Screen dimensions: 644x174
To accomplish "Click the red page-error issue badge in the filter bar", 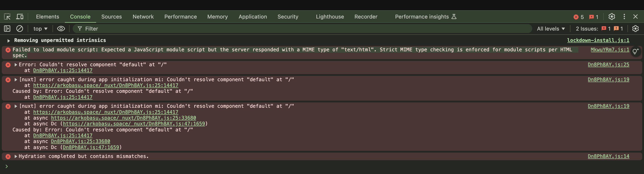I will [606, 29].
